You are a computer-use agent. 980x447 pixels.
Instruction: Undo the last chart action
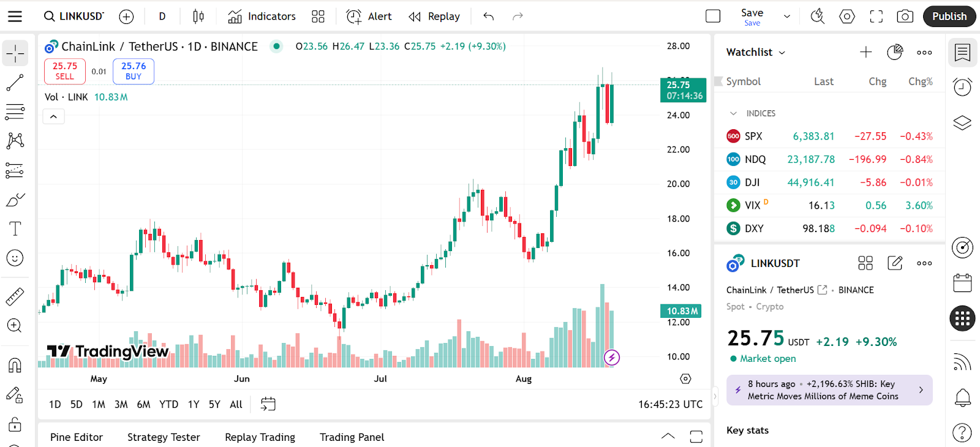click(488, 17)
